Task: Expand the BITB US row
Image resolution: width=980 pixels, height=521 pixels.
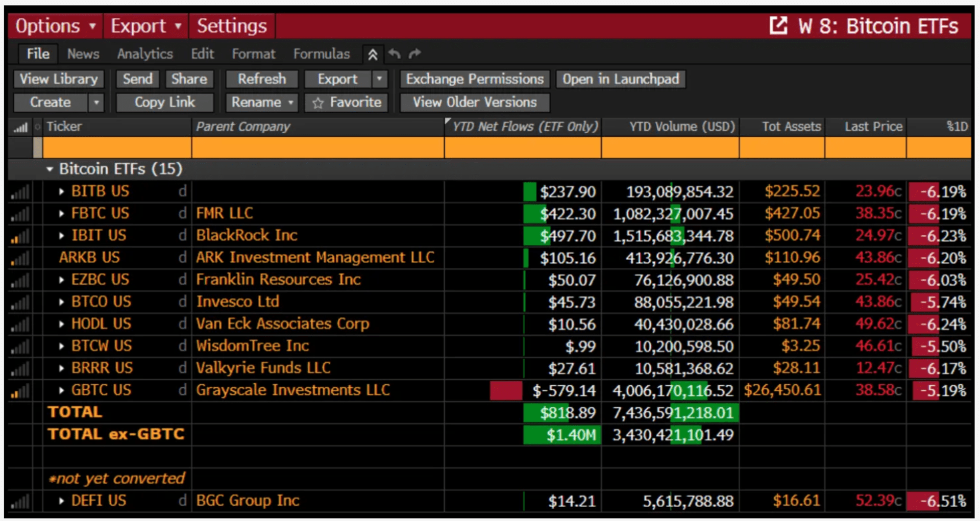Action: [61, 191]
